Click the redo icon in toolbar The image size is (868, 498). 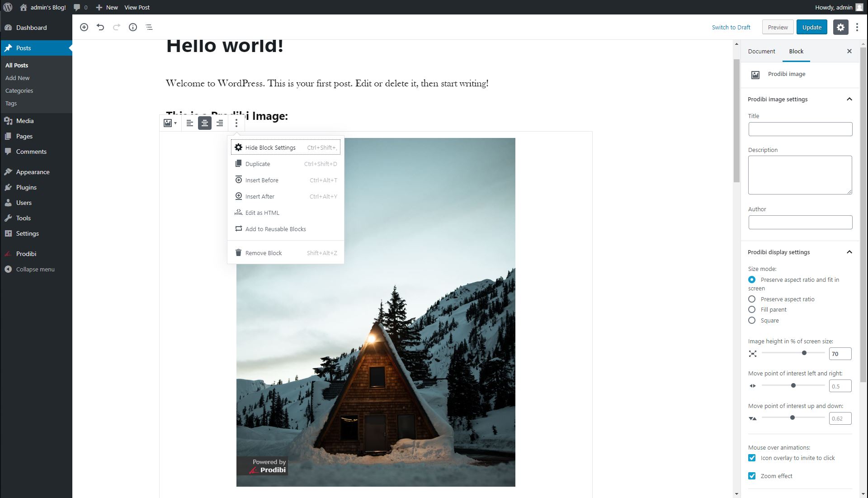(117, 27)
